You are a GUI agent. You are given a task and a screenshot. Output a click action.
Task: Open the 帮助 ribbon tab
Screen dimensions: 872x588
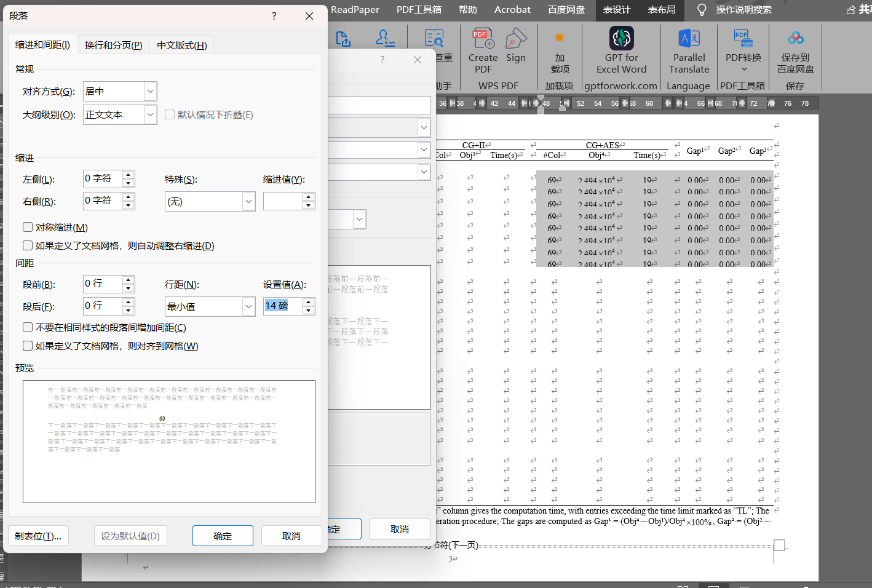click(468, 9)
